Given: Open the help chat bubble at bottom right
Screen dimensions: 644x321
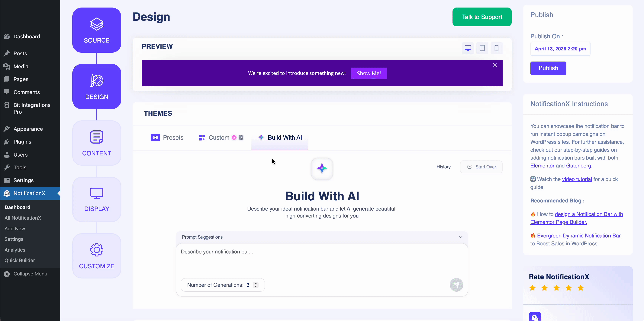Looking at the screenshot, I should tap(535, 317).
